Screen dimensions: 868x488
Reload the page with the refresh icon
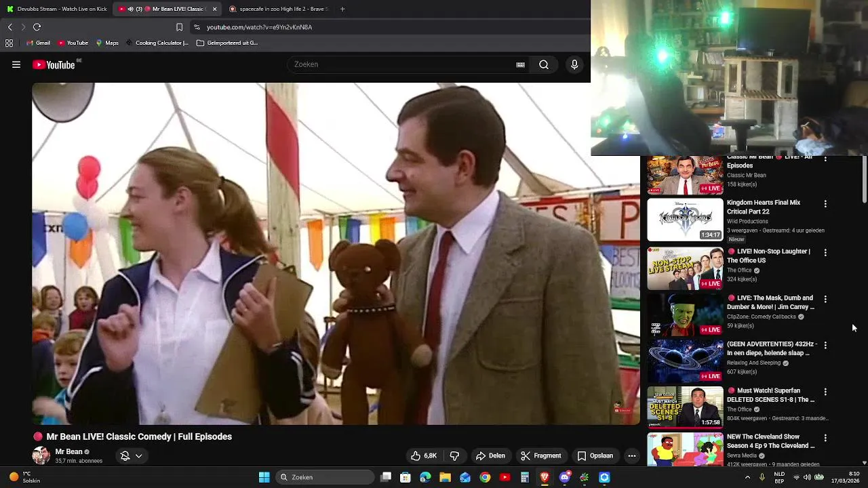[37, 27]
